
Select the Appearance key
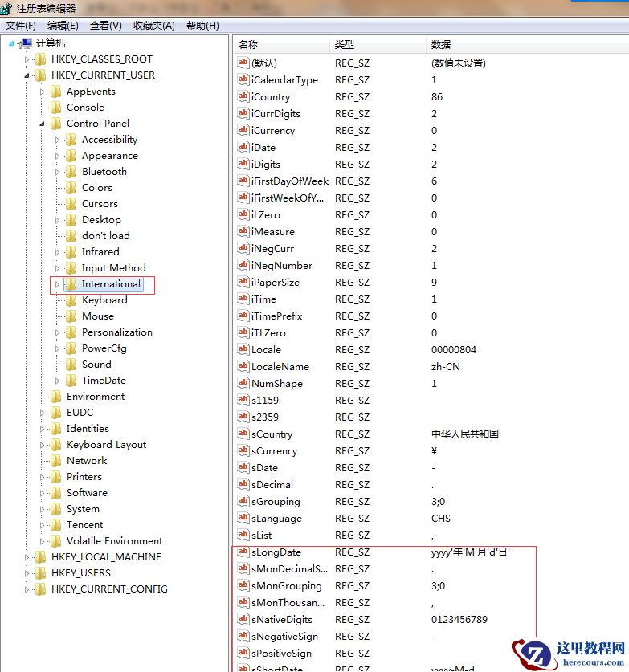(x=110, y=156)
